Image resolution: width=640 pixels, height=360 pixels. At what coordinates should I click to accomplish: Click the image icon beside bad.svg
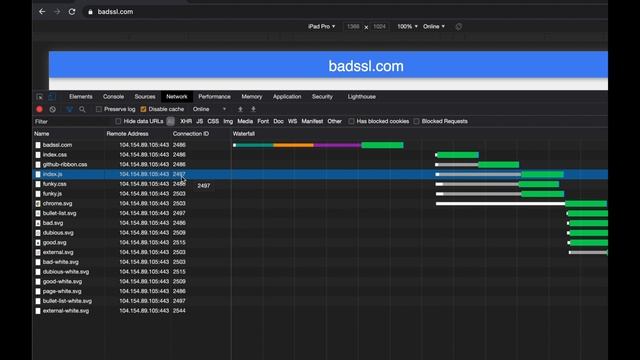point(38,223)
